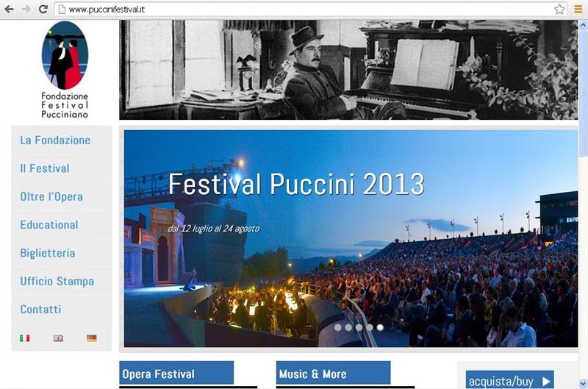Switch language with the Italian flag
Image resolution: width=588 pixels, height=389 pixels.
click(25, 338)
